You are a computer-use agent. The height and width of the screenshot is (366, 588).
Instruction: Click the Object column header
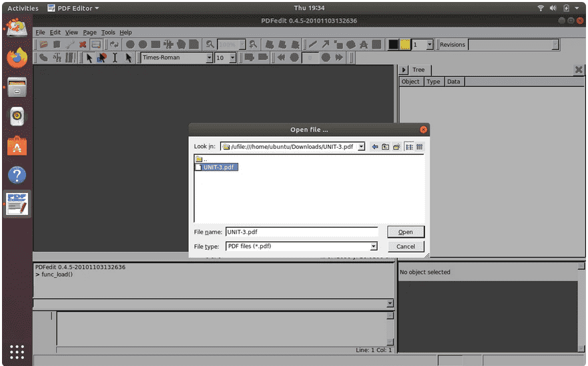click(x=410, y=81)
